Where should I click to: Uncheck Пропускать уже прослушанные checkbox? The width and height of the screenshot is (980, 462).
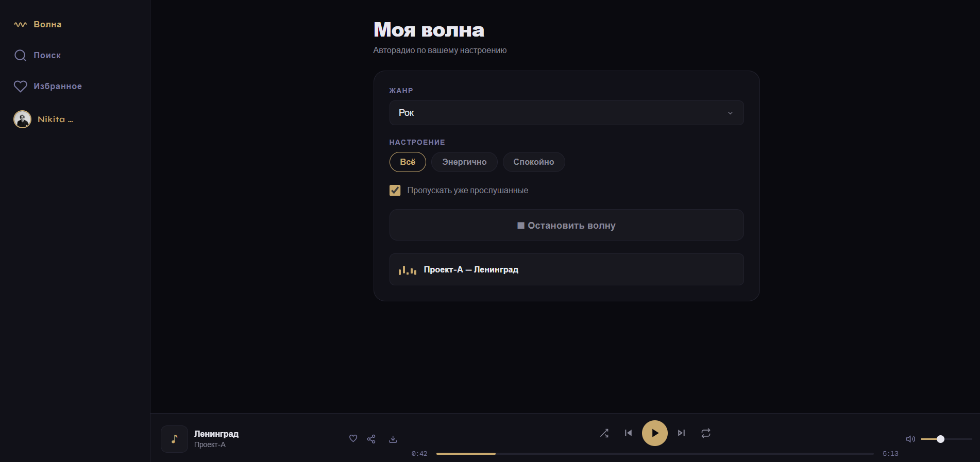pyautogui.click(x=395, y=191)
